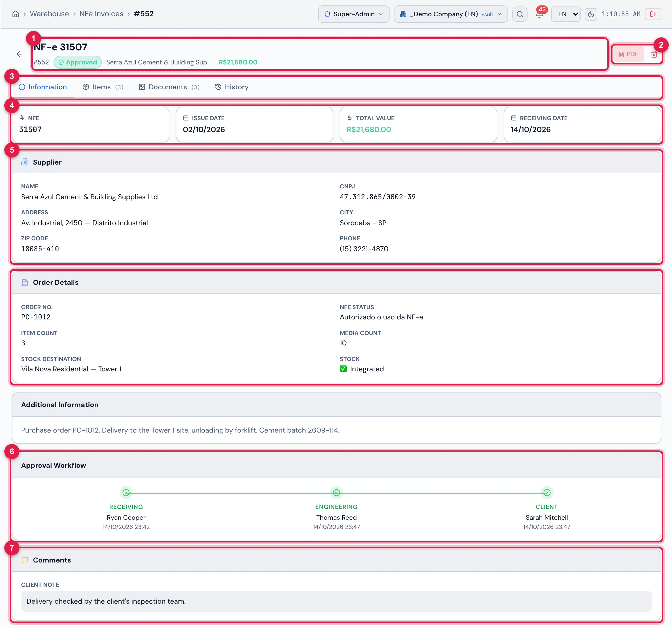Open the Super-Admin role dropdown
Viewport: 672px width, 628px height.
pyautogui.click(x=354, y=14)
